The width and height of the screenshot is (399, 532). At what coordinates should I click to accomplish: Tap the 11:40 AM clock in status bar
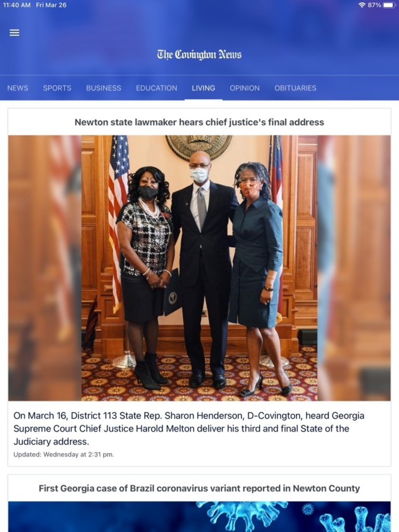(x=17, y=5)
